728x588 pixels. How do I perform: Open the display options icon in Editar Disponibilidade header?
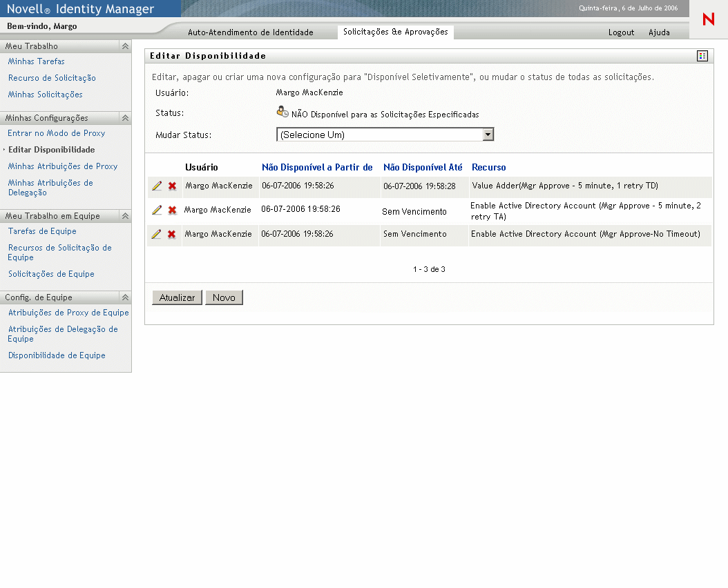click(702, 56)
